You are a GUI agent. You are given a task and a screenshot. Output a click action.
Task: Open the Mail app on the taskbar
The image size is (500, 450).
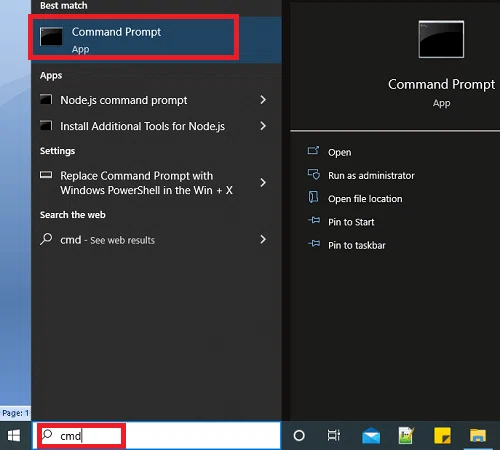pyautogui.click(x=371, y=436)
